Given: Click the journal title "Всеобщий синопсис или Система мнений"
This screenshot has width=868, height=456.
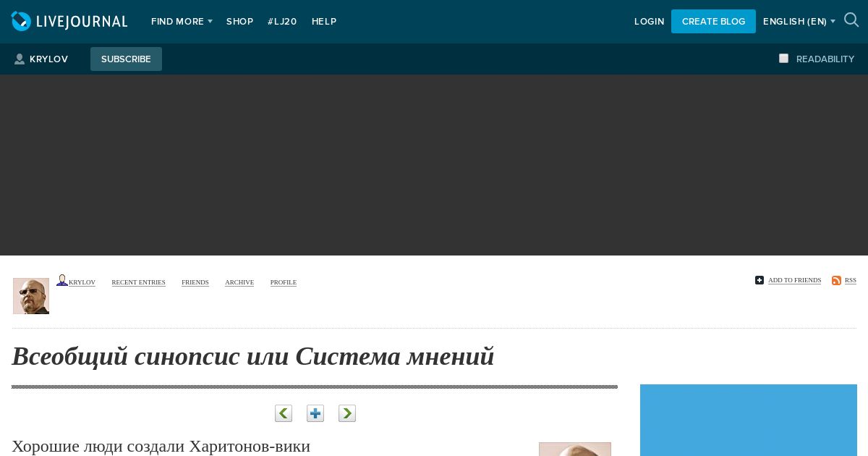Looking at the screenshot, I should coord(253,356).
